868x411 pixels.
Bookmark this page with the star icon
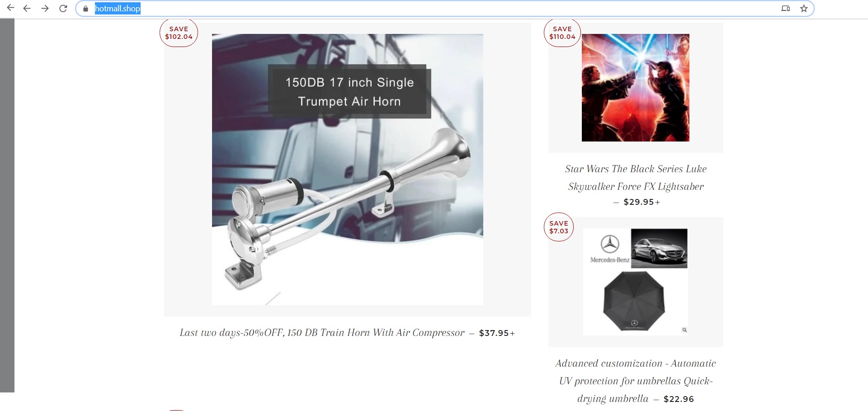pyautogui.click(x=804, y=9)
